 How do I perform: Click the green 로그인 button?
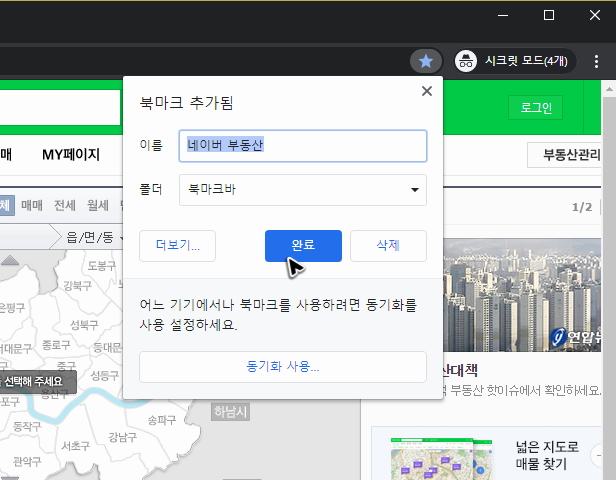[x=536, y=108]
